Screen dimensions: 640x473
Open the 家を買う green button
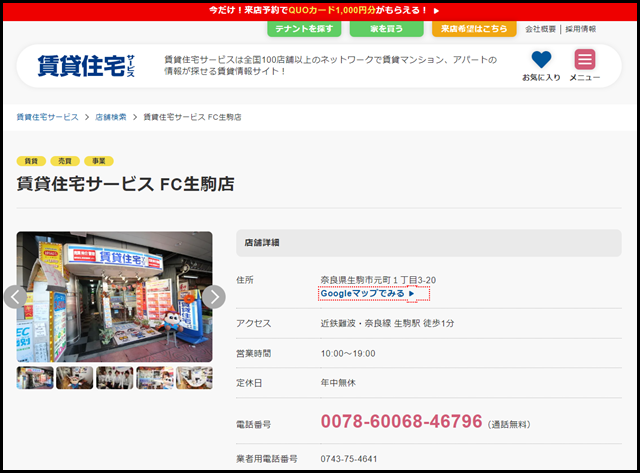(387, 29)
